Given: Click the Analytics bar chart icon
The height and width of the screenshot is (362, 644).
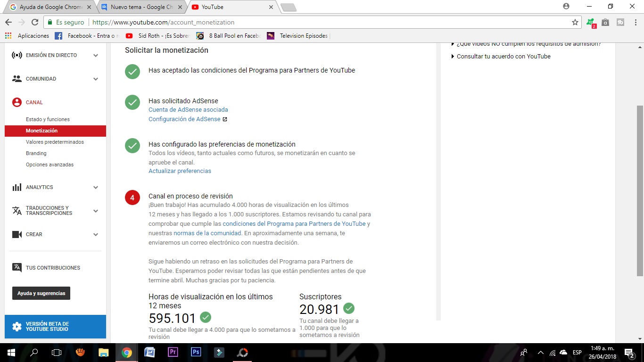Looking at the screenshot, I should click(17, 187).
